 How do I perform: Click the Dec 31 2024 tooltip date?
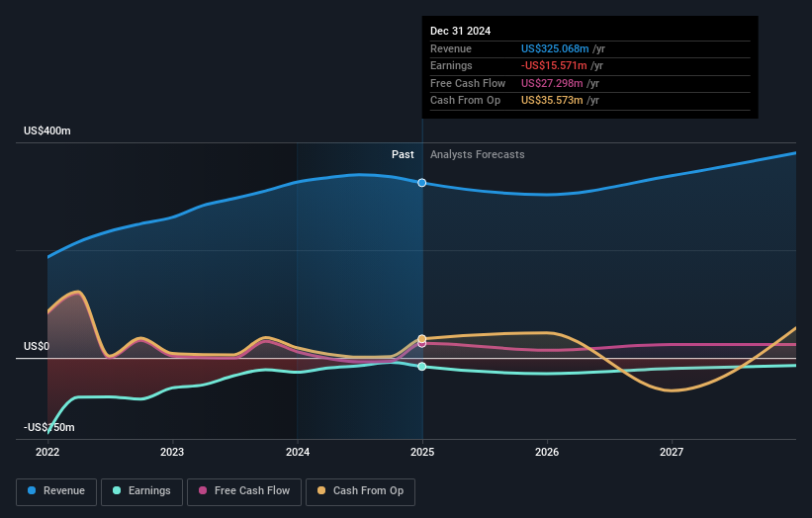point(460,31)
